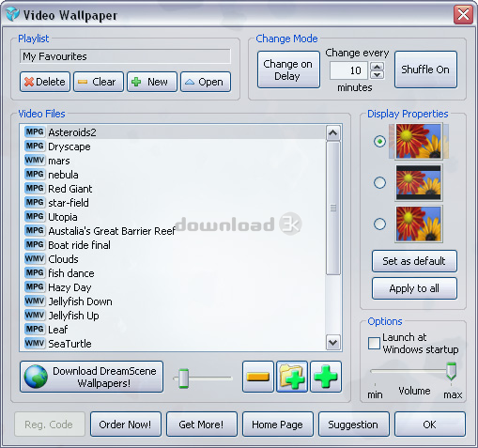
Task: Click the Volume slider handle
Action: [451, 371]
